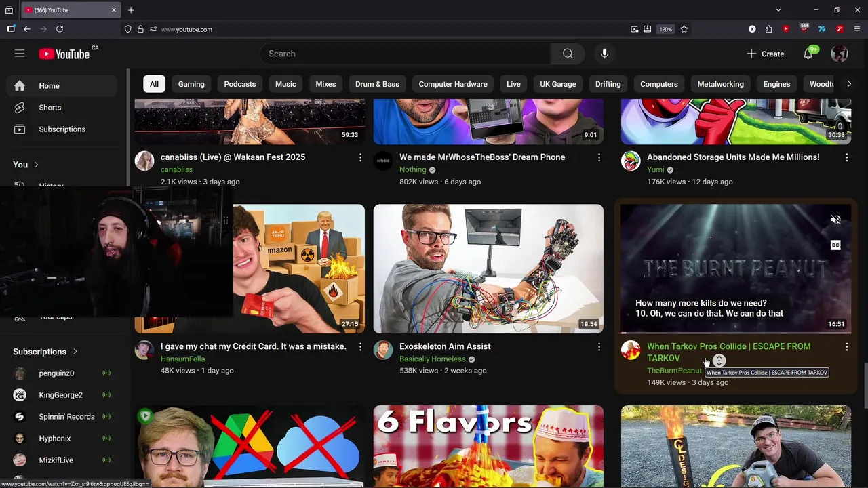Open canabliss channel avatar
Screen dimensions: 868x488
(144, 161)
